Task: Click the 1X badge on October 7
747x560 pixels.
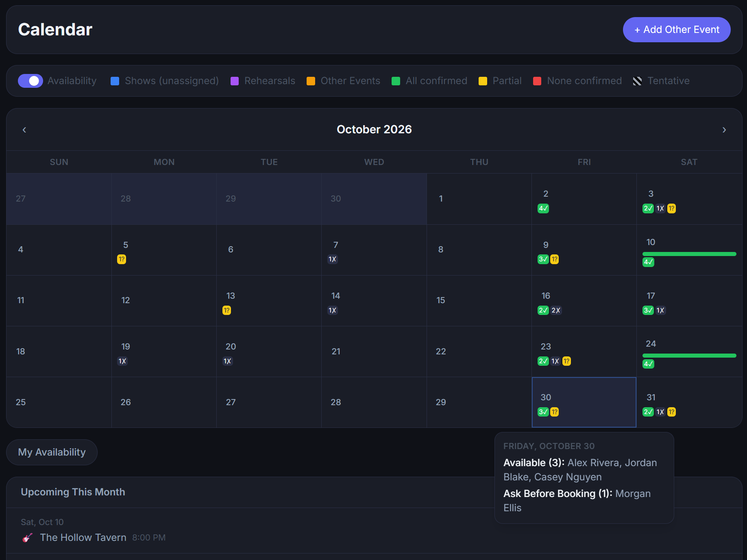Action: 333,259
